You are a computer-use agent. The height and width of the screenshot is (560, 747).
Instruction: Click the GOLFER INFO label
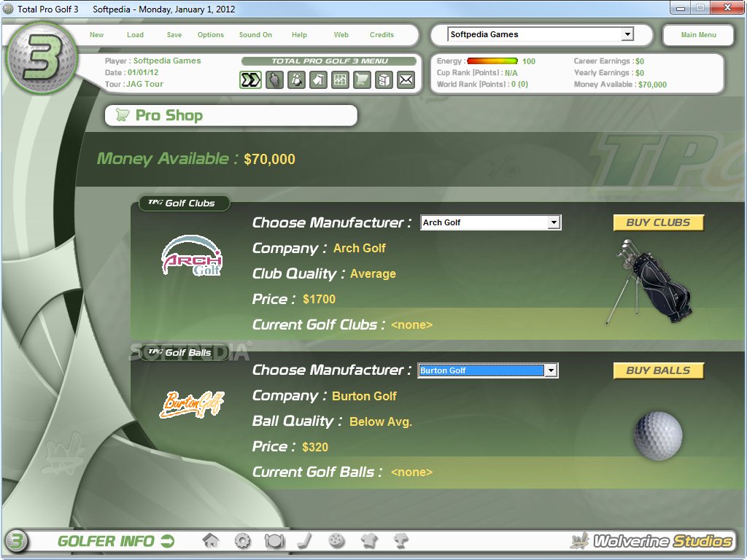tap(106, 542)
